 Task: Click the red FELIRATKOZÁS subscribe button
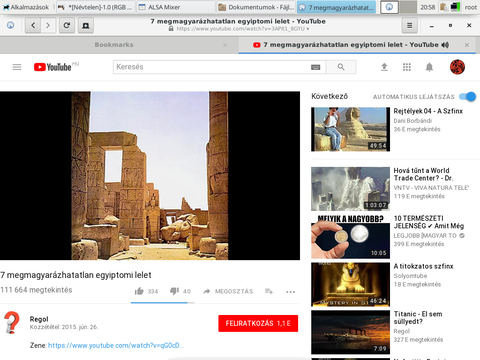[258, 323]
